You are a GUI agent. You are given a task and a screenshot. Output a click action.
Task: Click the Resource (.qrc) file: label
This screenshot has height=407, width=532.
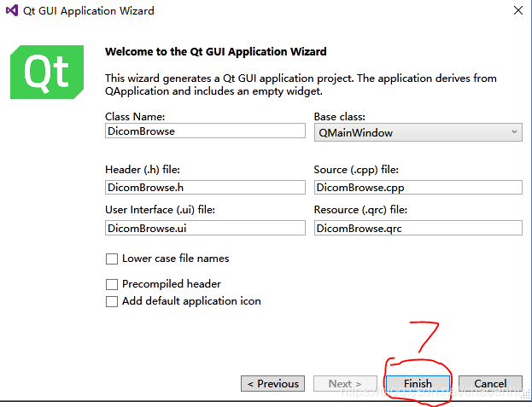point(360,210)
